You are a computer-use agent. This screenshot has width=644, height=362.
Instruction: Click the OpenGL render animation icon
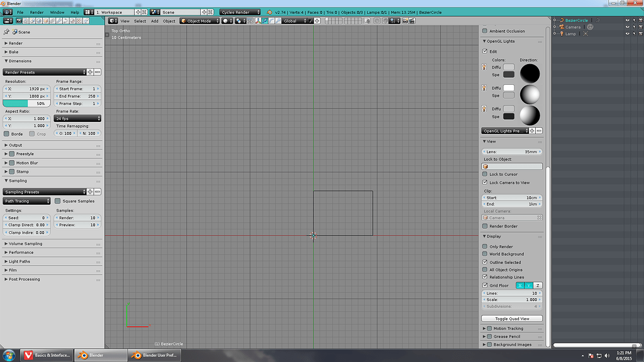pos(412,21)
